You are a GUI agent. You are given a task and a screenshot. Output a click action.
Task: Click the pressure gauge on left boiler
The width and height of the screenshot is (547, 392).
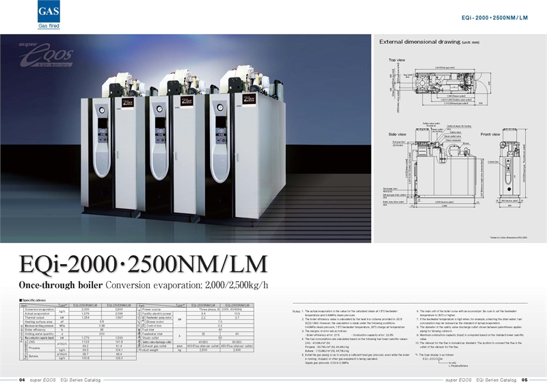(x=101, y=110)
